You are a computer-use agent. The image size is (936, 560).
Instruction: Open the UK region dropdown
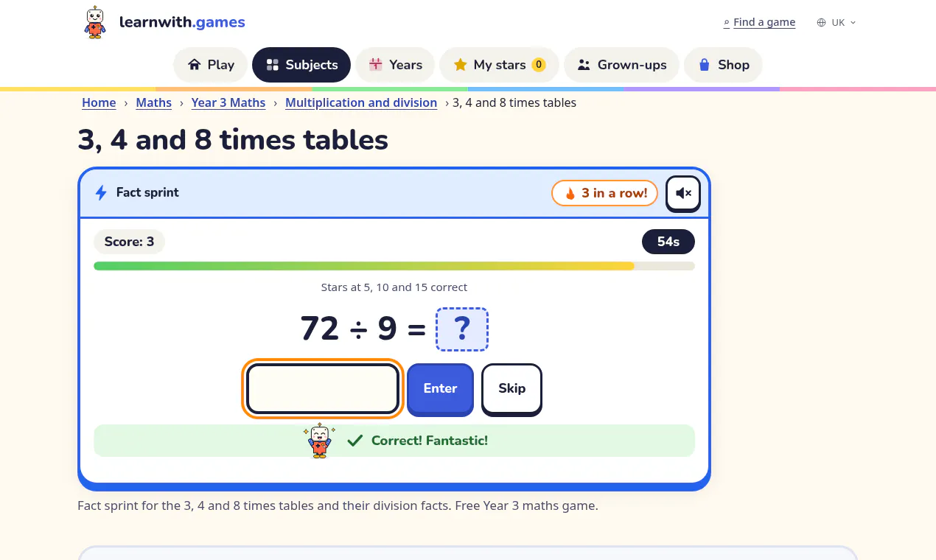click(837, 22)
